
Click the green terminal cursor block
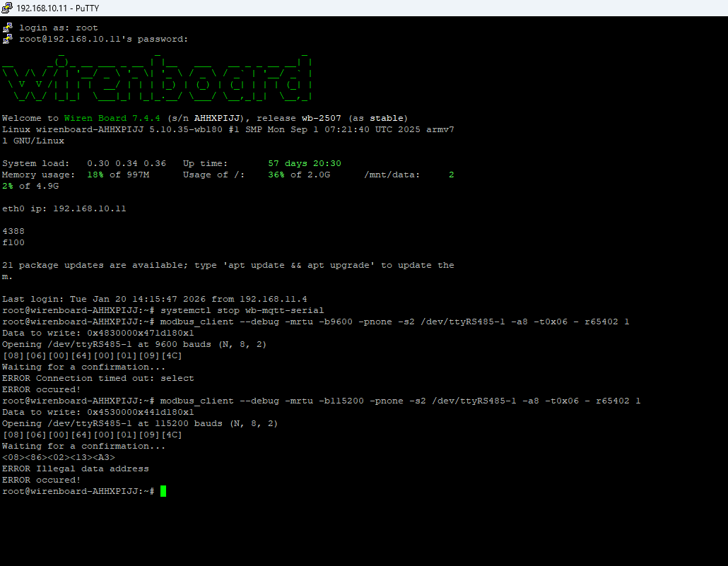click(x=163, y=491)
